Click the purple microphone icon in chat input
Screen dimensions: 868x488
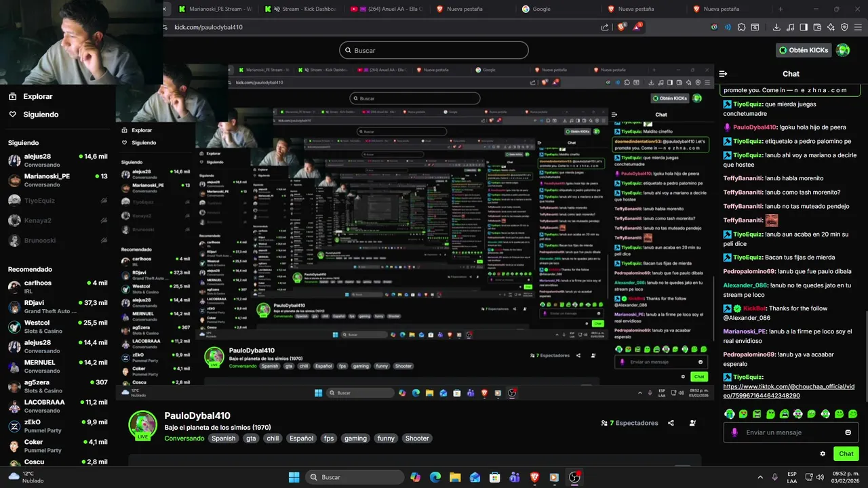pyautogui.click(x=734, y=432)
